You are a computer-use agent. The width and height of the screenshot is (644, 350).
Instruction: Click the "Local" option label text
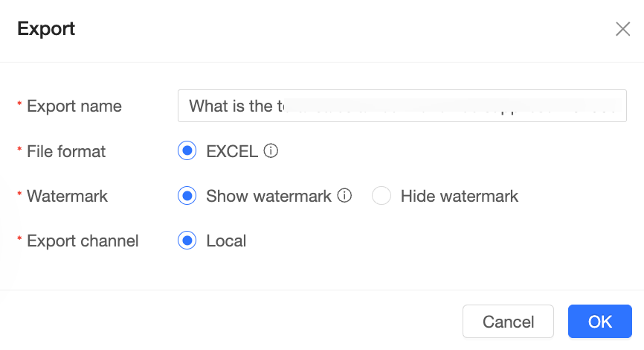226,241
